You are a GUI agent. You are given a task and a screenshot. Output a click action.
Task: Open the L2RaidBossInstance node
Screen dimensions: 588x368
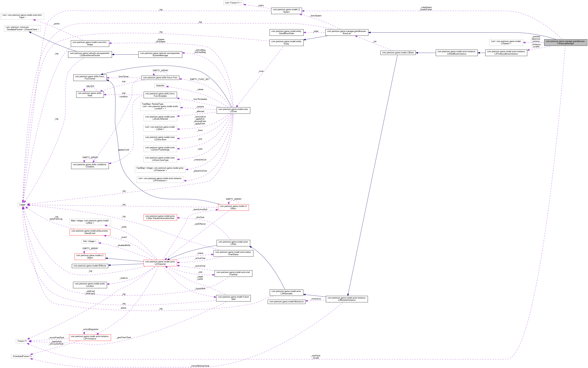pos(456,53)
